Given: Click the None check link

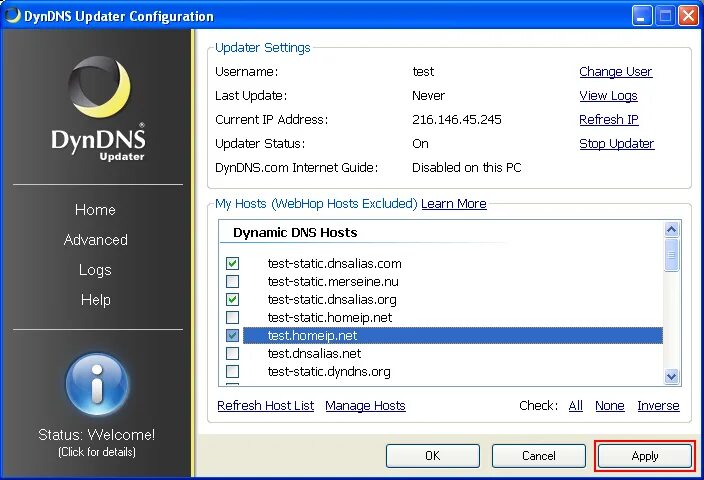Looking at the screenshot, I should tap(610, 405).
